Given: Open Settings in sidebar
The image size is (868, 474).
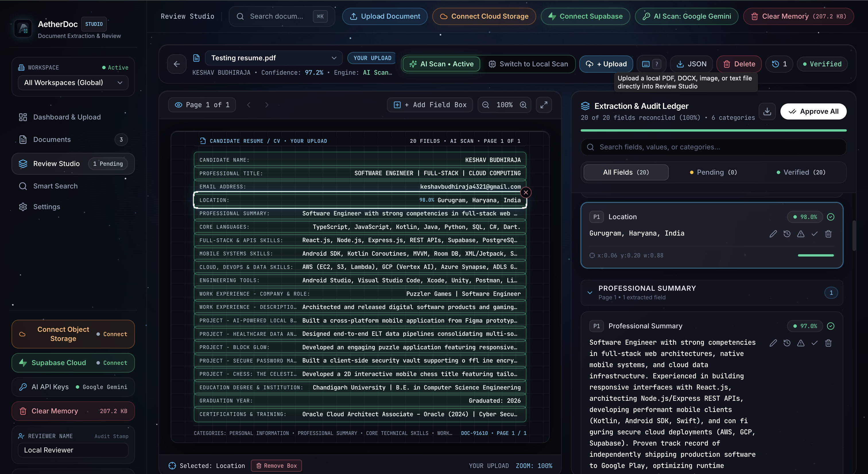Looking at the screenshot, I should (73, 207).
